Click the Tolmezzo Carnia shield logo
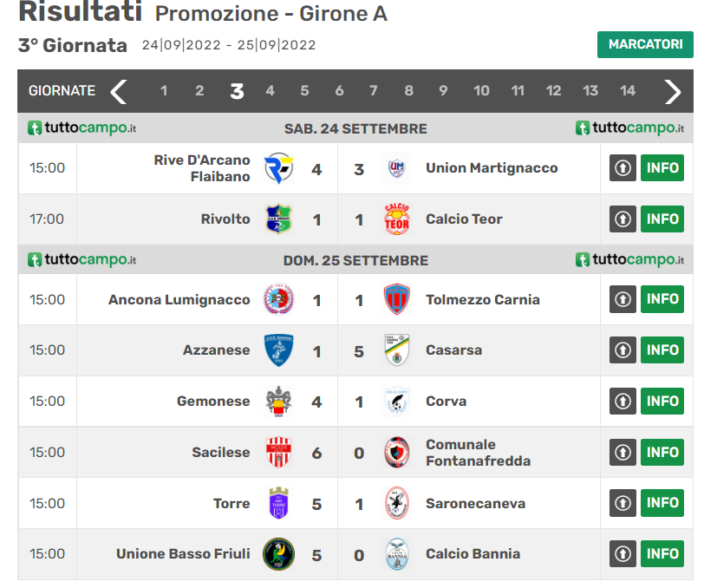The height and width of the screenshot is (588, 704). point(396,300)
